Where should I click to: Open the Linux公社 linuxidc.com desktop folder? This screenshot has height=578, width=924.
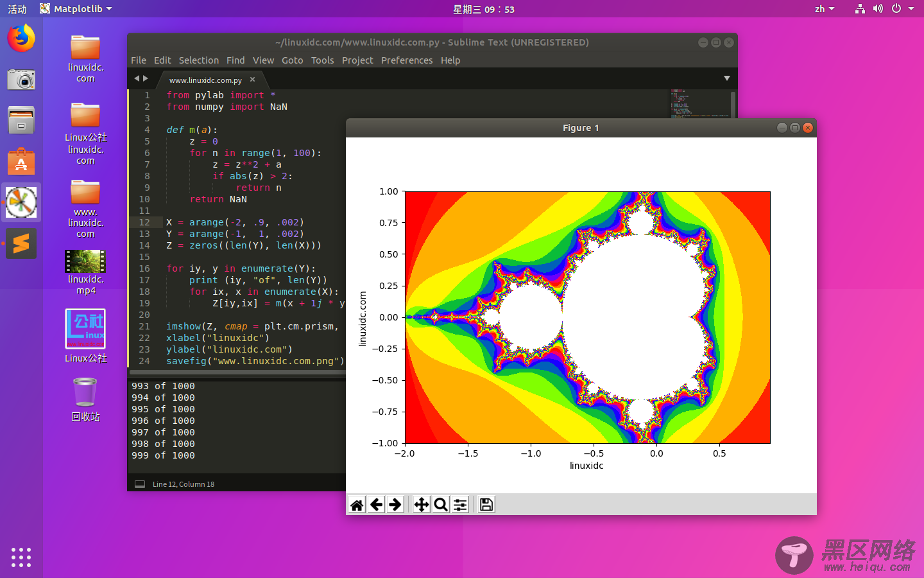85,134
